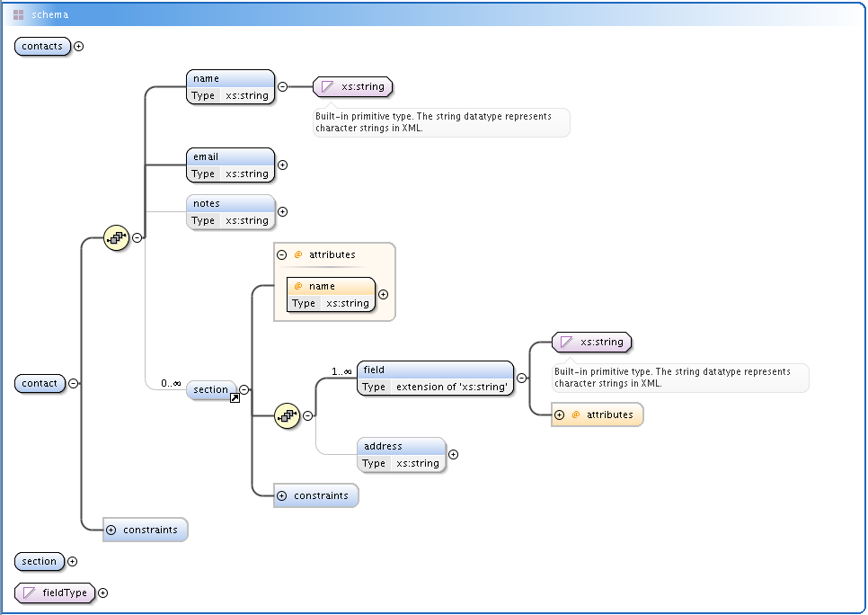Viewport: 868px width, 615px height.
Task: Collapse the name element type
Action: coord(282,86)
